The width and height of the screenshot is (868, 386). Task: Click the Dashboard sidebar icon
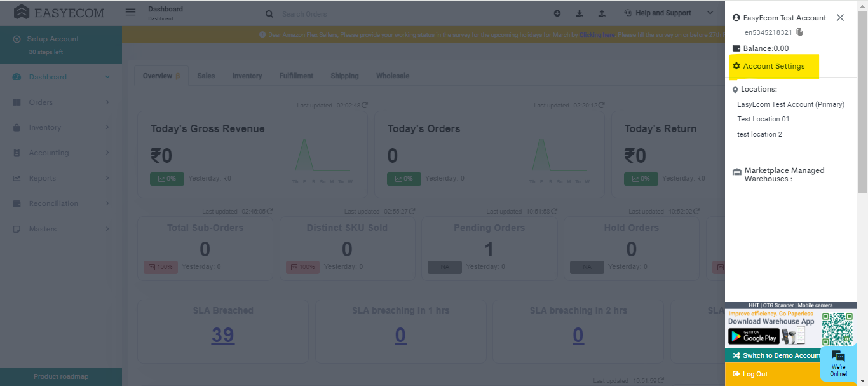pos(17,77)
